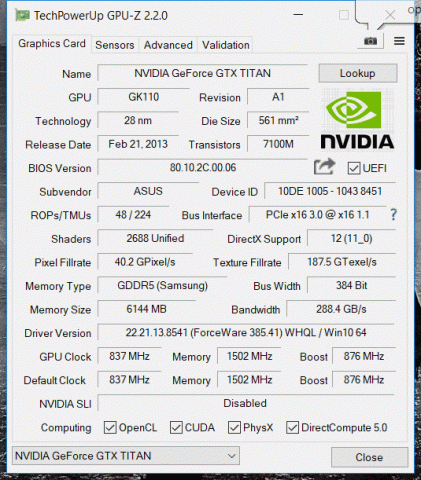The image size is (421, 480).
Task: Close the GPU-Z window with X
Action: pyautogui.click(x=390, y=15)
